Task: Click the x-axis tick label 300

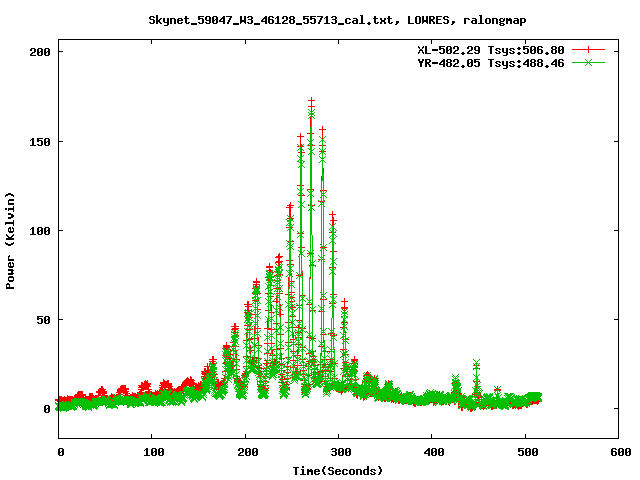Action: [341, 452]
